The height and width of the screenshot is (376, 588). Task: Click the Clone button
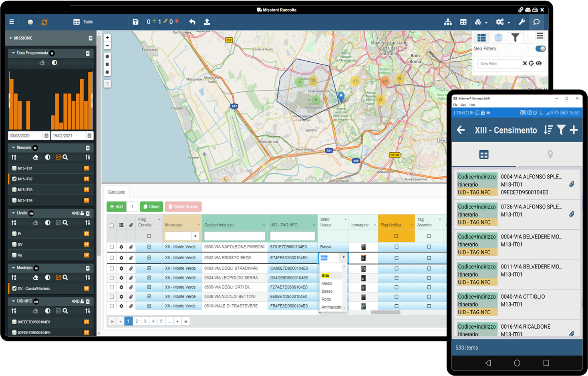[x=151, y=206]
